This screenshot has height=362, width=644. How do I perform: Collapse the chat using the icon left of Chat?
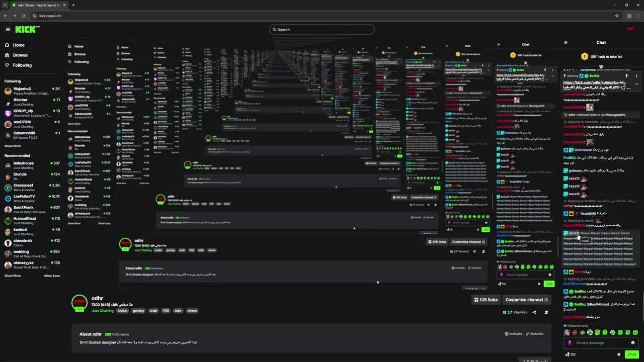click(566, 43)
